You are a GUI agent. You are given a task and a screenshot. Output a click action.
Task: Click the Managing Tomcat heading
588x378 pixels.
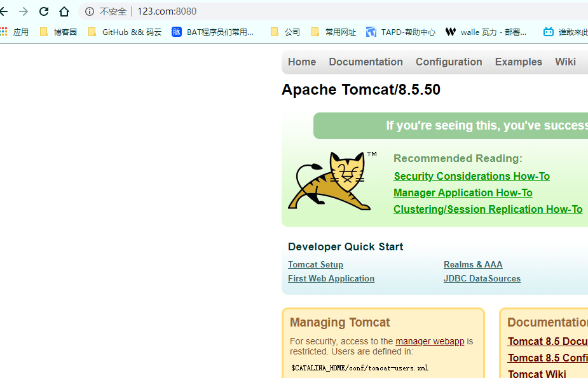[x=339, y=323]
